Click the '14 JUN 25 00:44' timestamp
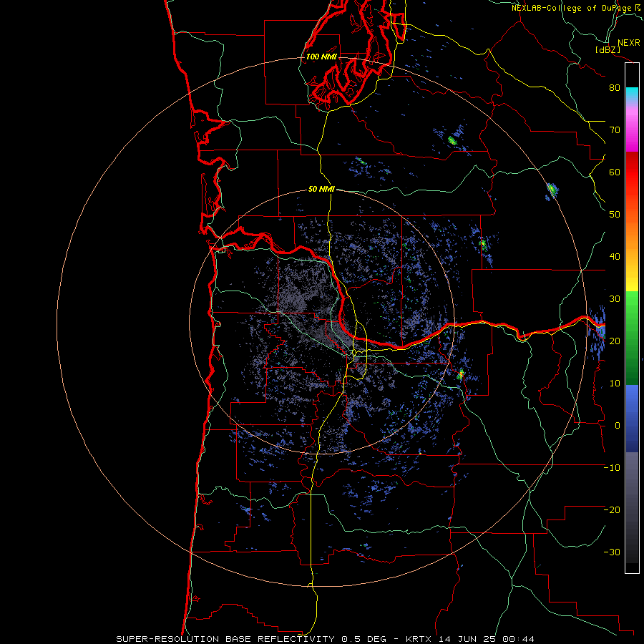The width and height of the screenshot is (644, 644). pos(487,639)
